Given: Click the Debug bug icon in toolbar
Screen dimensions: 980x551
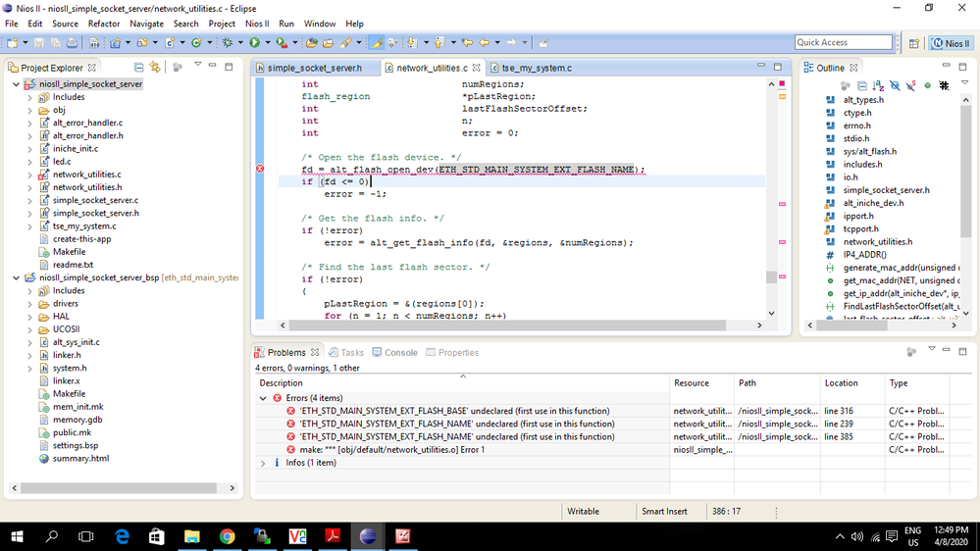Looking at the screenshot, I should point(228,43).
